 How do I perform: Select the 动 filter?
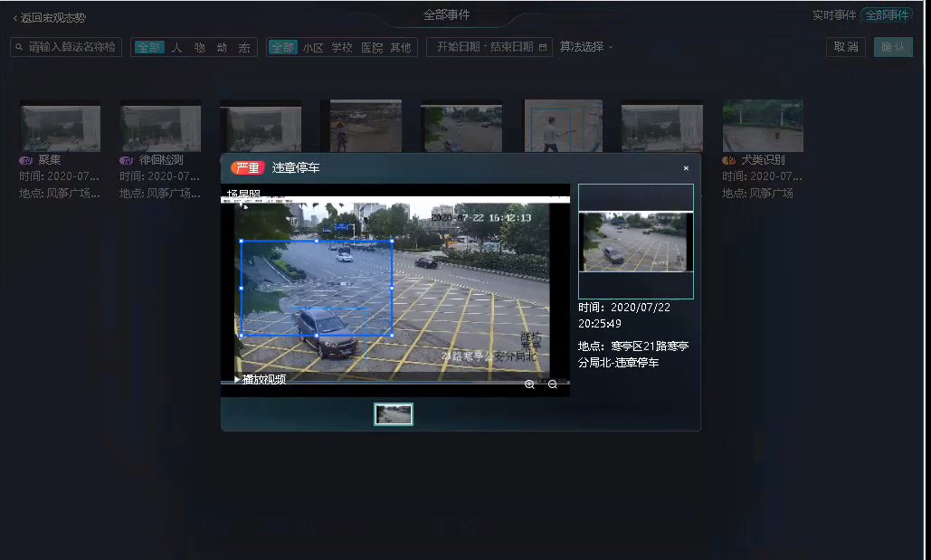[x=222, y=48]
